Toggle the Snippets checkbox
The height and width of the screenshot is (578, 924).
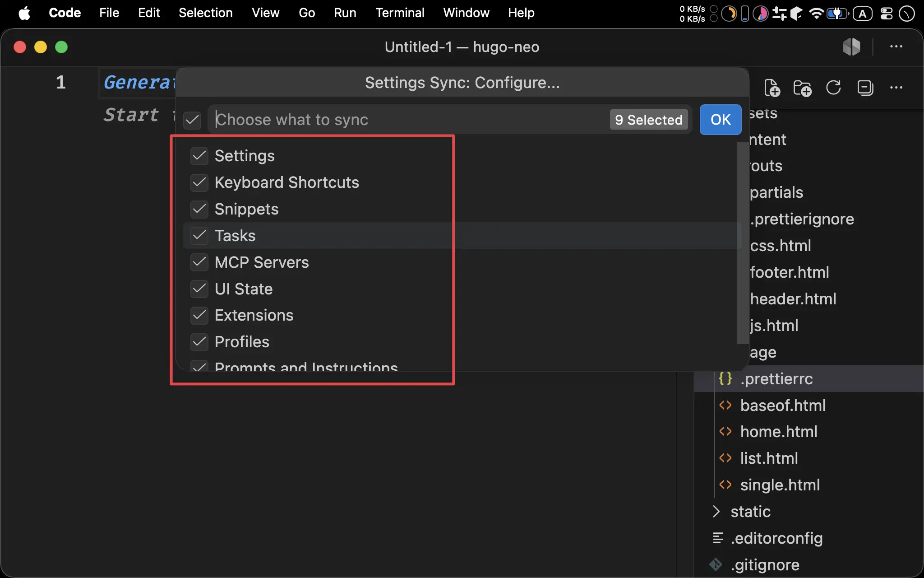tap(199, 209)
